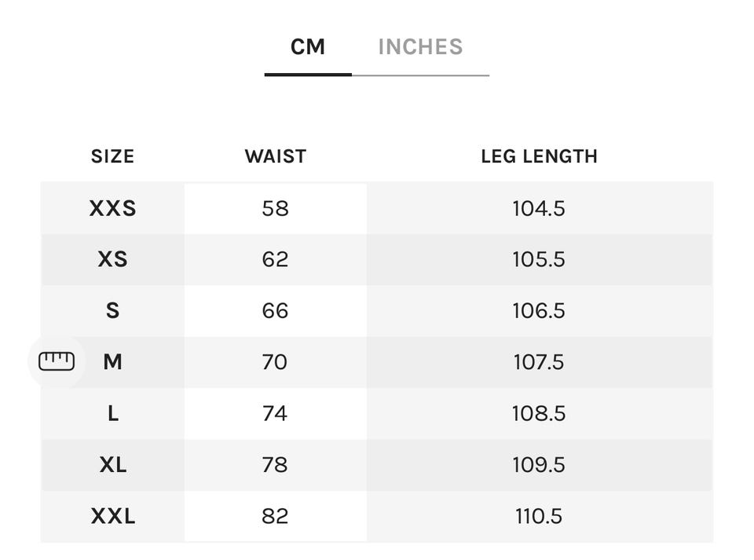
Task: Click the WAIST column header
Action: click(275, 156)
